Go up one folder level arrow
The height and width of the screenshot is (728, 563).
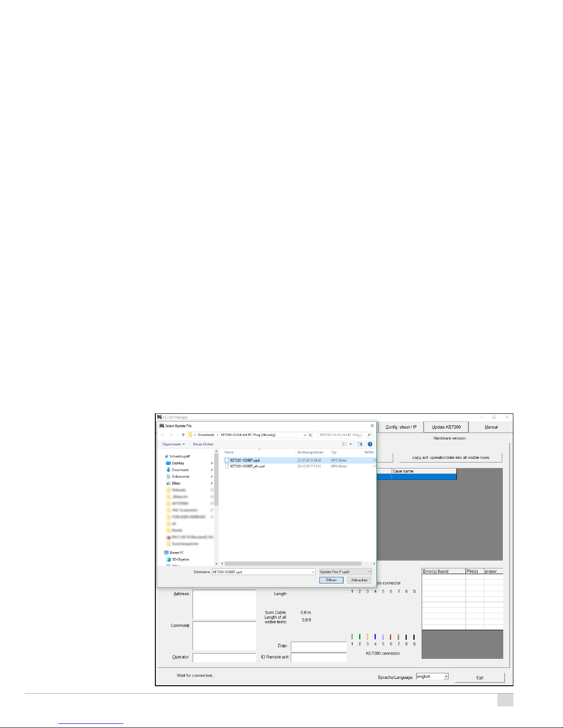tap(183, 435)
